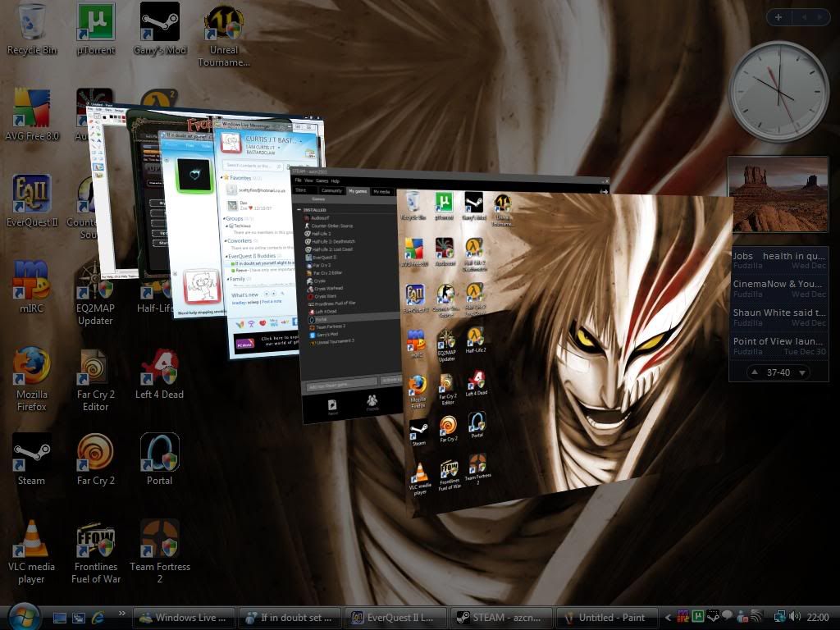Collapse the Coworkers group in Windows Live Messenger

point(225,241)
